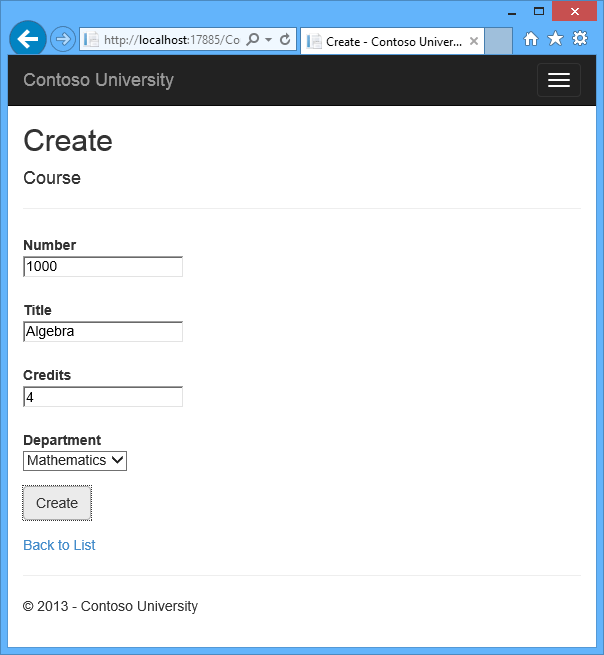Open the Department dropdown showing Mathematics
Screen dimensions: 604x655
tap(75, 460)
